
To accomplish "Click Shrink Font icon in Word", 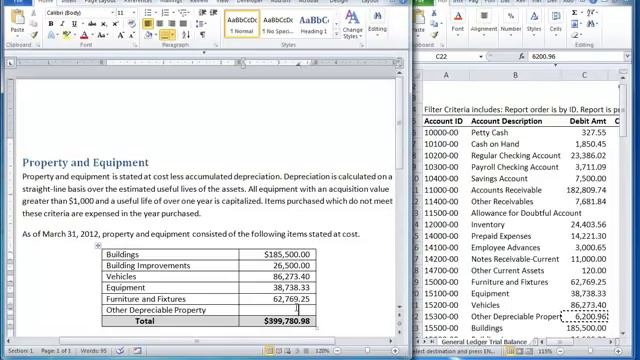I will pos(132,36).
